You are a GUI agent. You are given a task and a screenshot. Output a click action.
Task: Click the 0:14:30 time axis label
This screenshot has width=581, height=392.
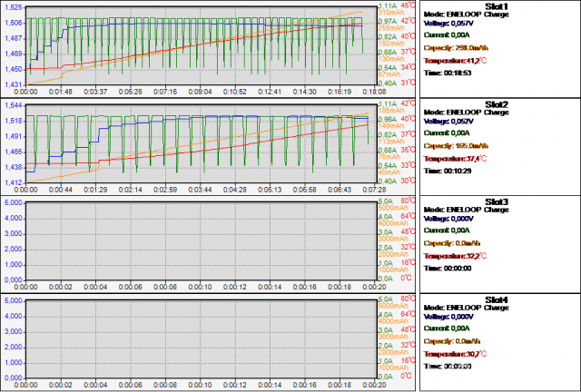pyautogui.click(x=305, y=92)
